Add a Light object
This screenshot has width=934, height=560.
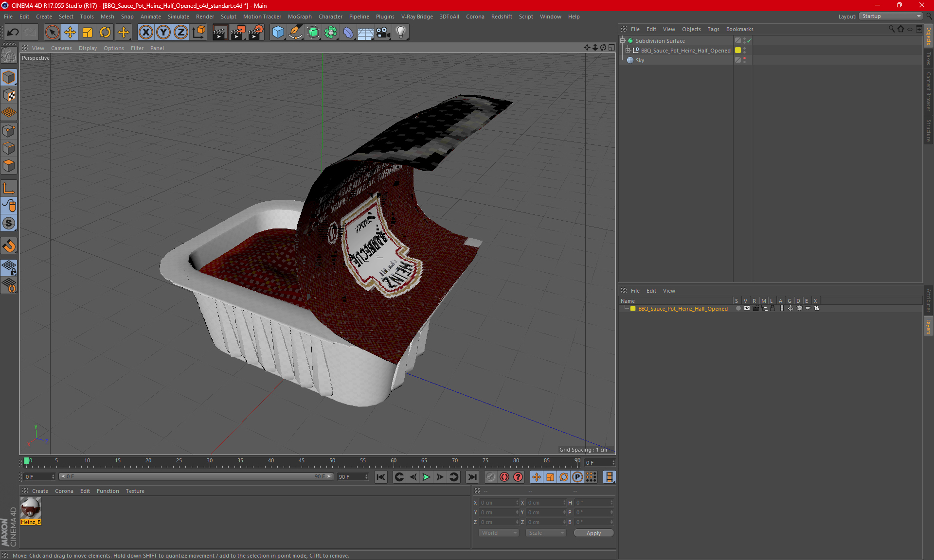[x=401, y=33]
